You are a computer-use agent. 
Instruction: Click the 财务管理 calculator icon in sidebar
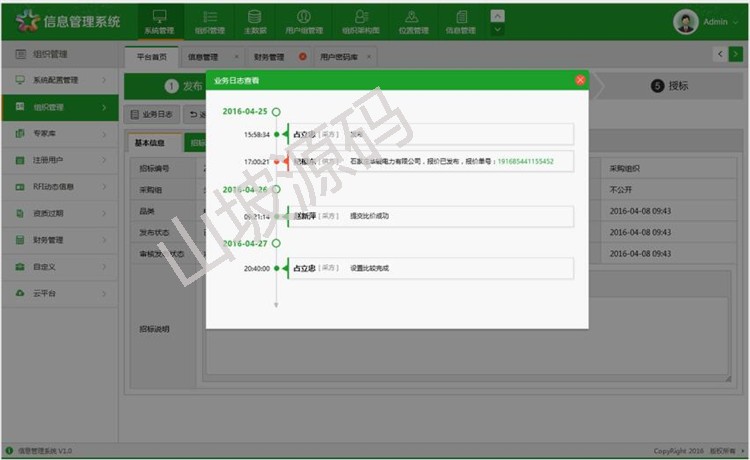click(20, 240)
